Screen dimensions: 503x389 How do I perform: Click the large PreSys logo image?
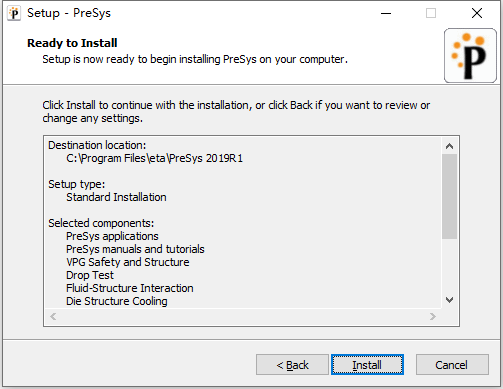[x=470, y=55]
